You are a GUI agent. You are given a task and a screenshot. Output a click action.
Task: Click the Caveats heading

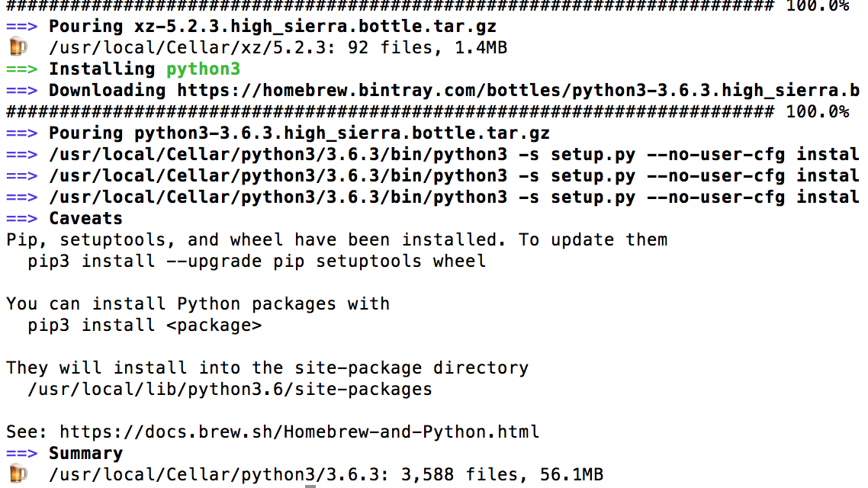click(85, 219)
